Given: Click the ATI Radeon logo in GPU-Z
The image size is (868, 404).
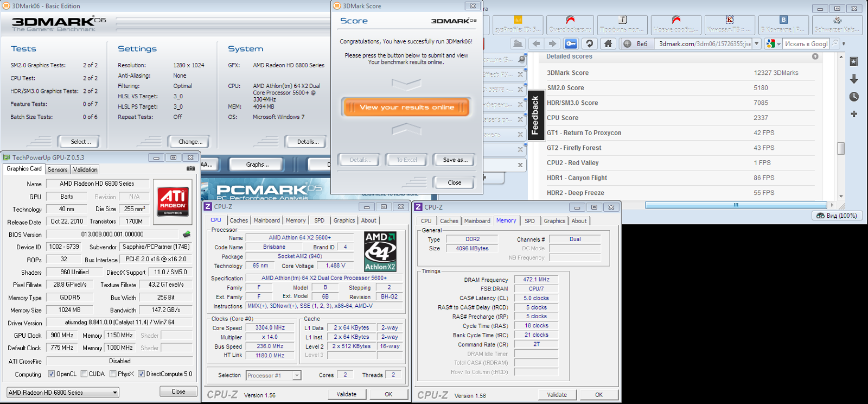Looking at the screenshot, I should click(x=173, y=201).
